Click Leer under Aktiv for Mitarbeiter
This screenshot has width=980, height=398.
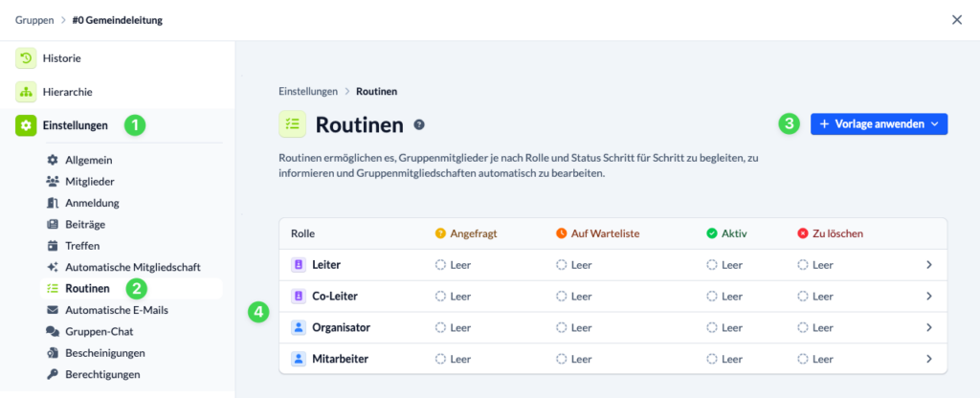pos(724,359)
